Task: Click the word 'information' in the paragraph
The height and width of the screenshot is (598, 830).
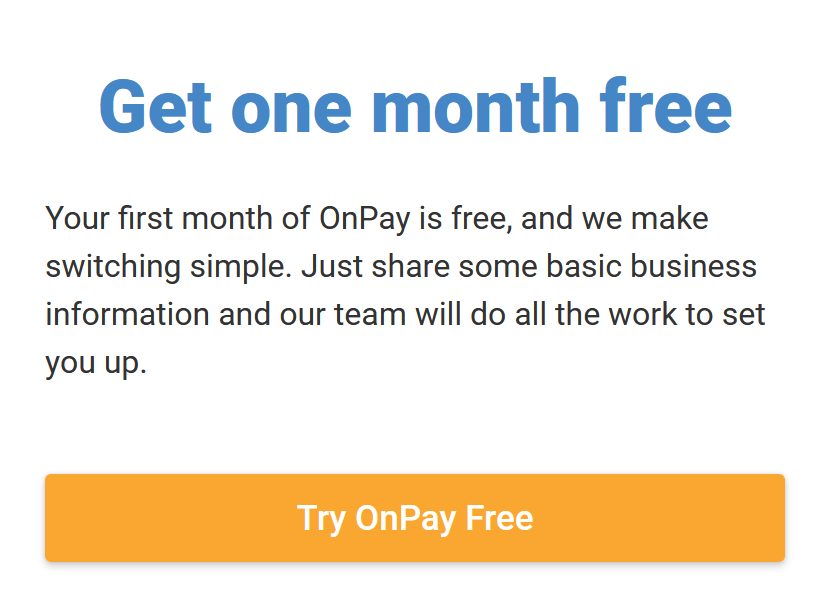Action: 128,314
